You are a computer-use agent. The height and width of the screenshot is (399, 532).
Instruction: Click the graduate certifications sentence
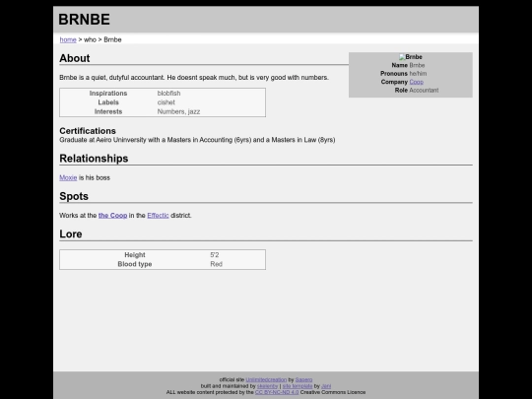(197, 140)
